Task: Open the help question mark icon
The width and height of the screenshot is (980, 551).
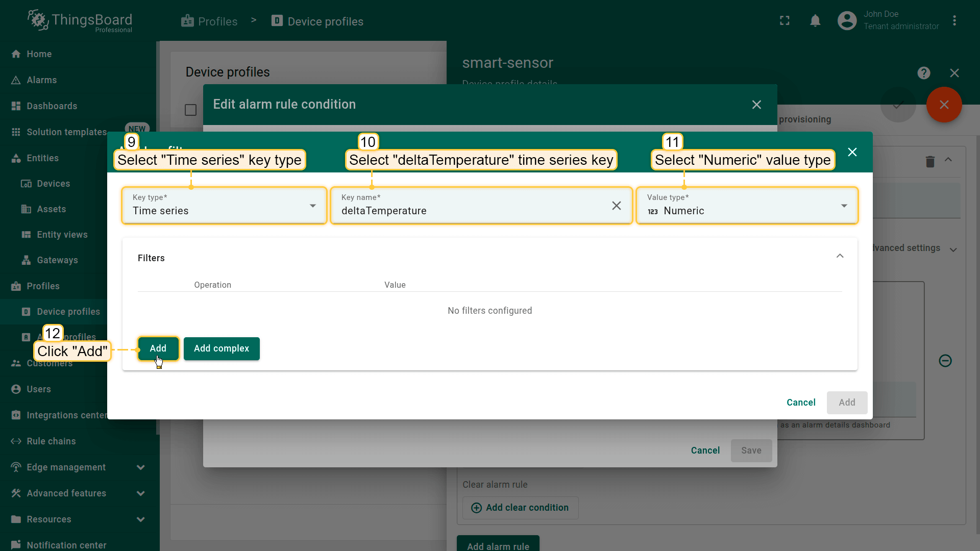Action: click(x=923, y=73)
